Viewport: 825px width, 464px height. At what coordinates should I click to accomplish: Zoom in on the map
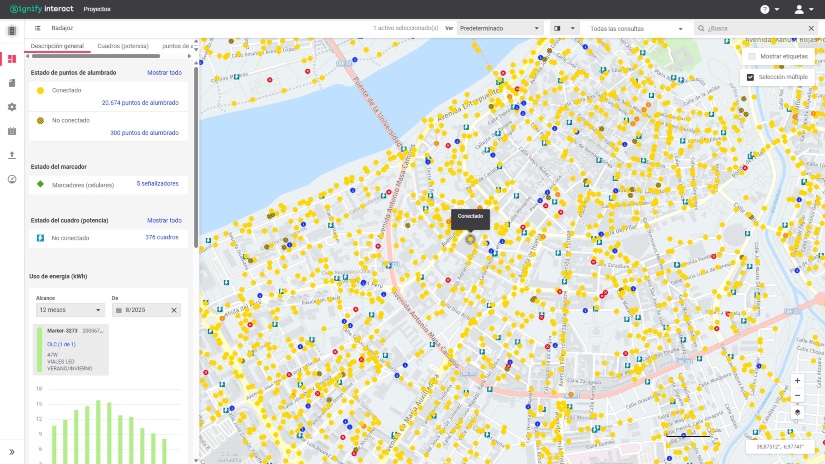tap(797, 380)
